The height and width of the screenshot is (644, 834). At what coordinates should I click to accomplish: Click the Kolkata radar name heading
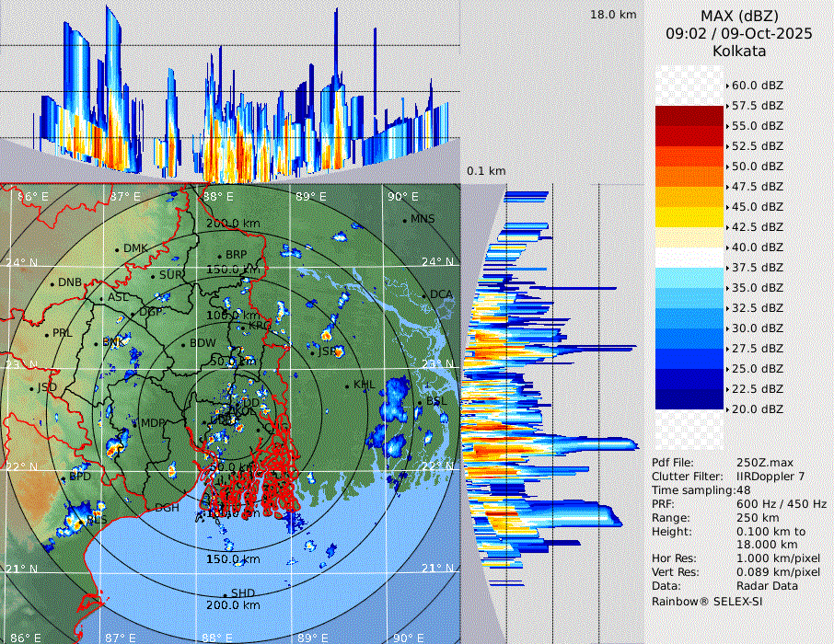(x=738, y=52)
